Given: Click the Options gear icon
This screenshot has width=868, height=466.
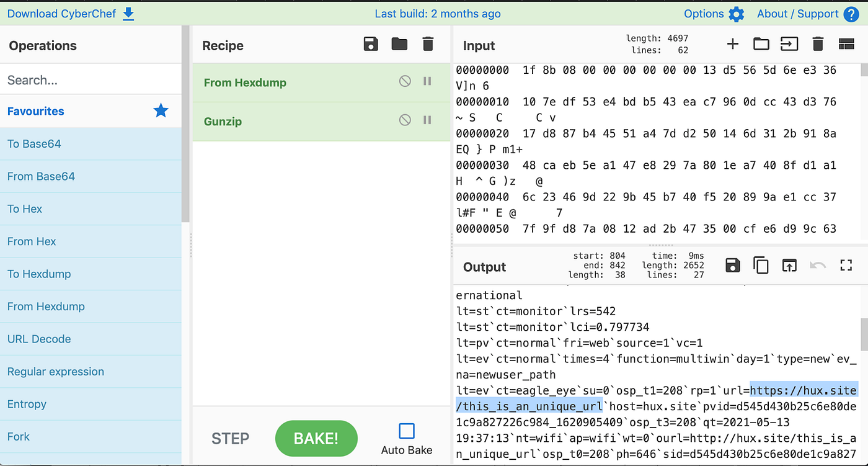Looking at the screenshot, I should pos(736,14).
